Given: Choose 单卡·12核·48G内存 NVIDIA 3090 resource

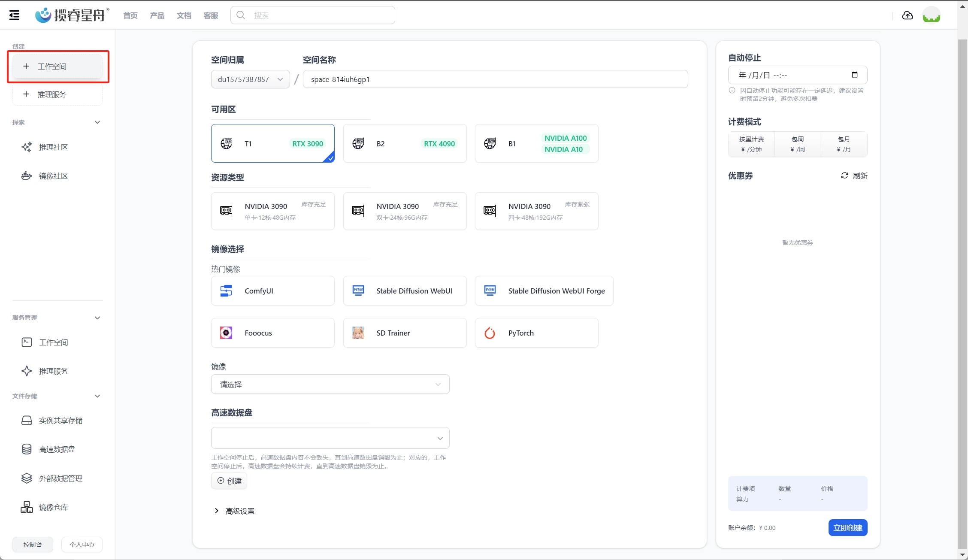Looking at the screenshot, I should [273, 211].
